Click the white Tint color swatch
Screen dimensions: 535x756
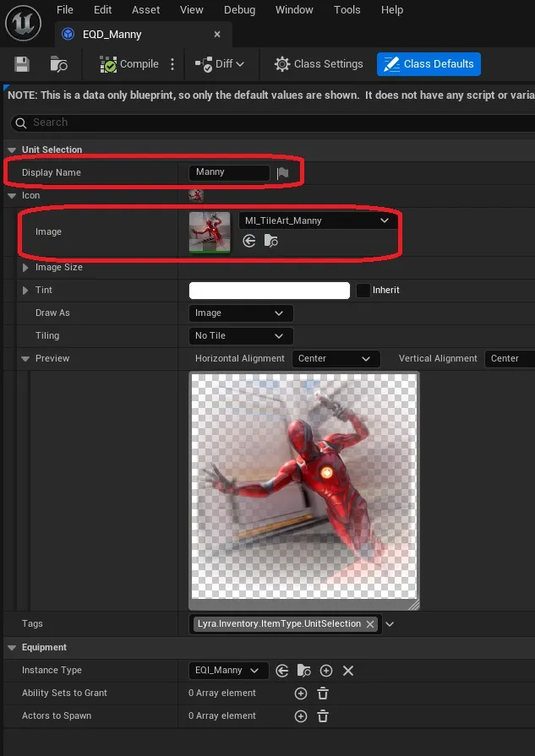(269, 291)
